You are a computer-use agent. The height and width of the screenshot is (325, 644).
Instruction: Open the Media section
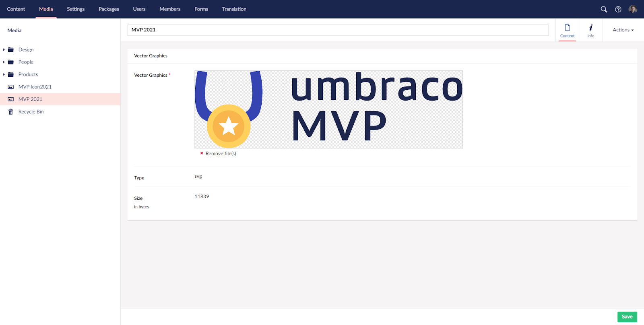(46, 9)
